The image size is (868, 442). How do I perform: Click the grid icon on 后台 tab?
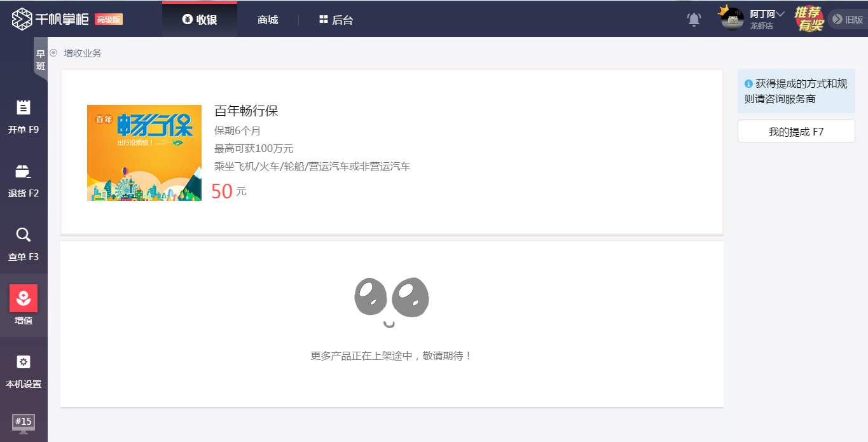[325, 19]
